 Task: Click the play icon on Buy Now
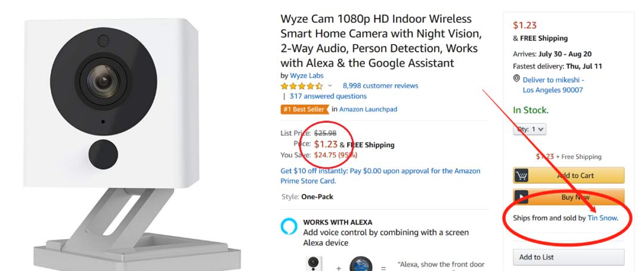pos(522,197)
